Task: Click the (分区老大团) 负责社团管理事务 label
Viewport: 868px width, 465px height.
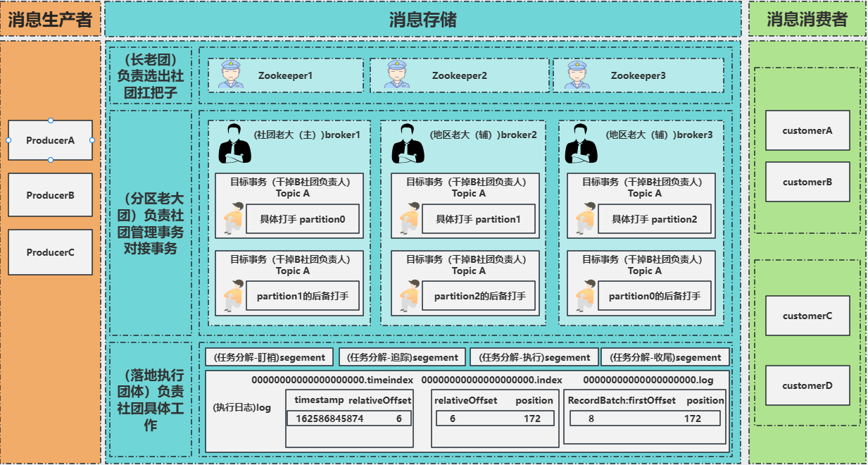Action: click(x=151, y=223)
